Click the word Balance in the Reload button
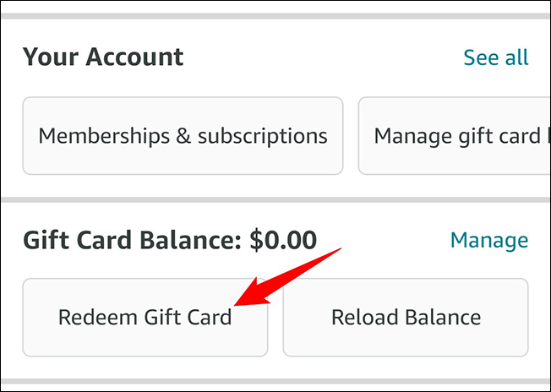 point(443,317)
